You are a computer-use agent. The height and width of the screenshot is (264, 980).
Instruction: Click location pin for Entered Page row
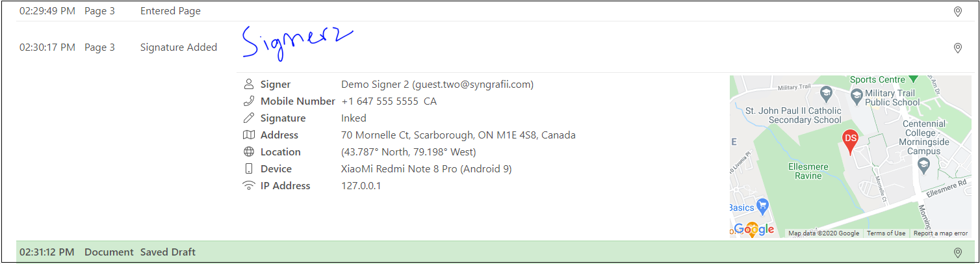pyautogui.click(x=957, y=12)
